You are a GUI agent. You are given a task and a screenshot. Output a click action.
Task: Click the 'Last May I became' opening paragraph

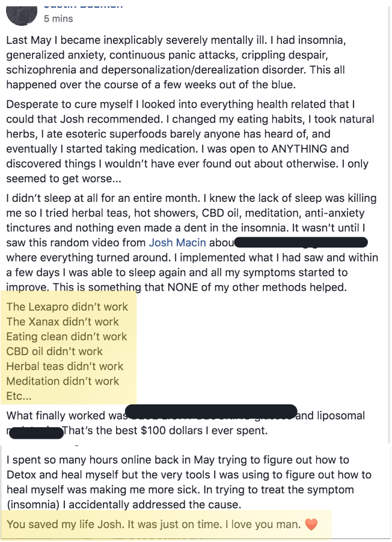pos(176,62)
